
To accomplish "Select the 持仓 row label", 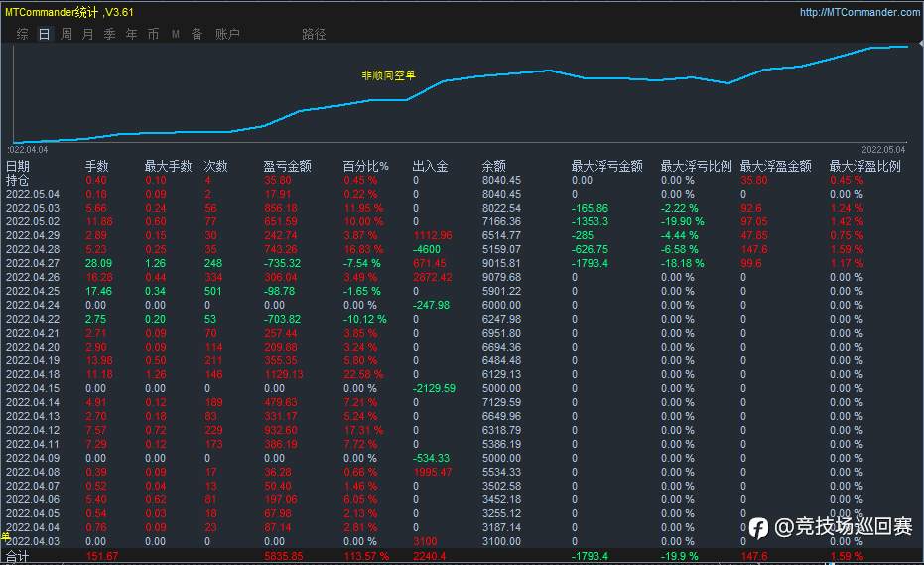I will point(17,180).
